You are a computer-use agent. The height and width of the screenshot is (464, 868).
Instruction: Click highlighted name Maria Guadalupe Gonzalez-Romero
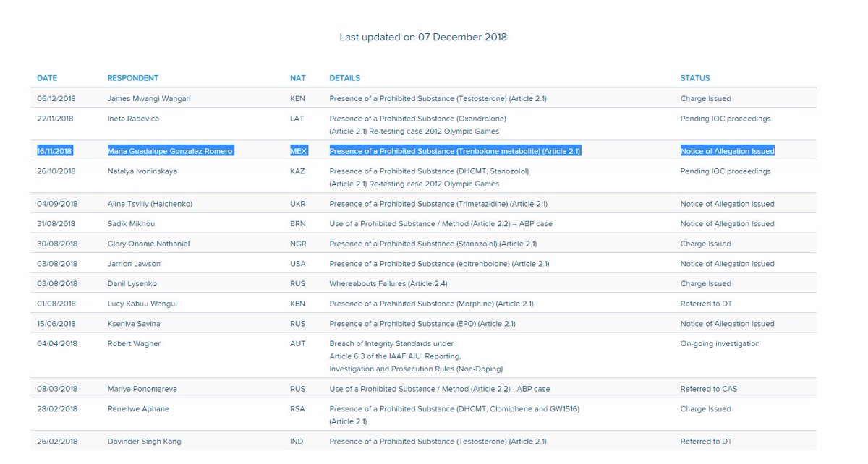[x=171, y=151]
